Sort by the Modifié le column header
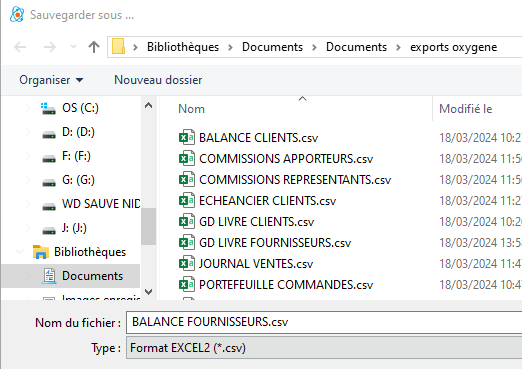Image resolution: width=522 pixels, height=369 pixels. point(465,109)
